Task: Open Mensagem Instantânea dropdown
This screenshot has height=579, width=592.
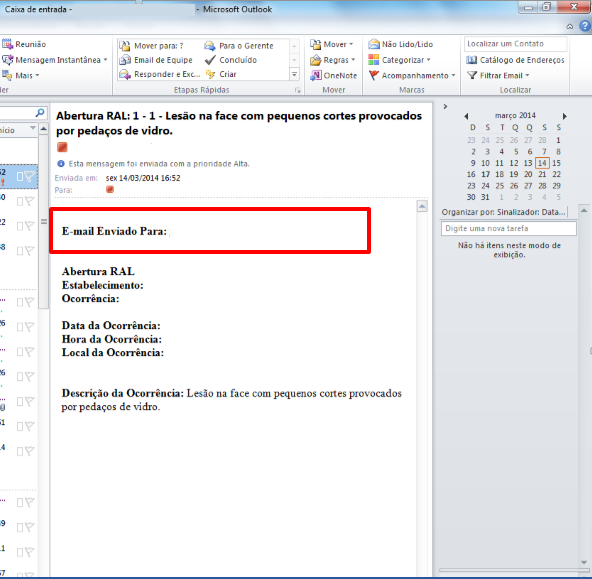Action: point(55,60)
